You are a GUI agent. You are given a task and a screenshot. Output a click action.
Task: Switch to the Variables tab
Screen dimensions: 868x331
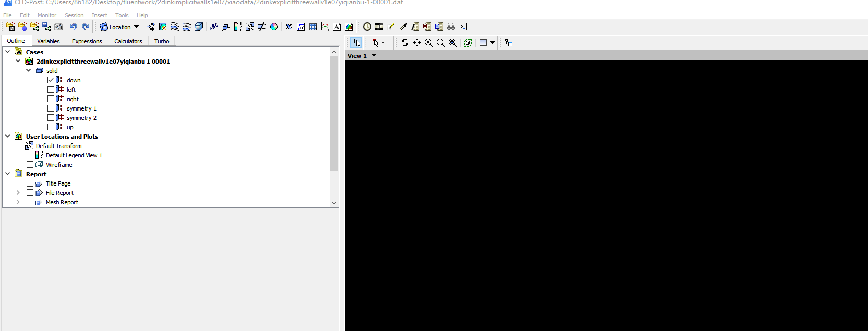[x=49, y=41]
